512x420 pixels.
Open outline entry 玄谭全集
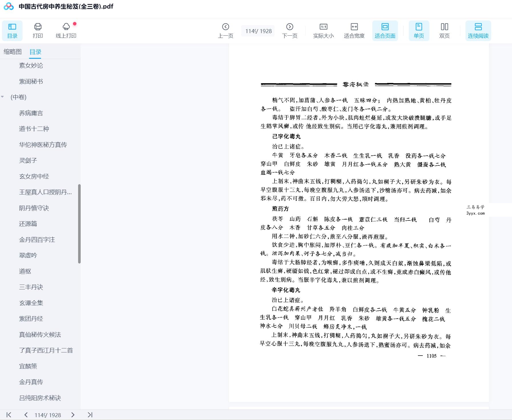[31, 303]
